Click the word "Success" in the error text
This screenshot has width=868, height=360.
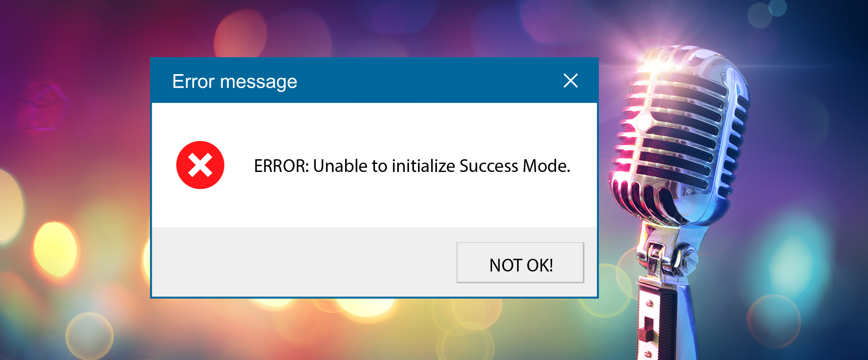489,166
